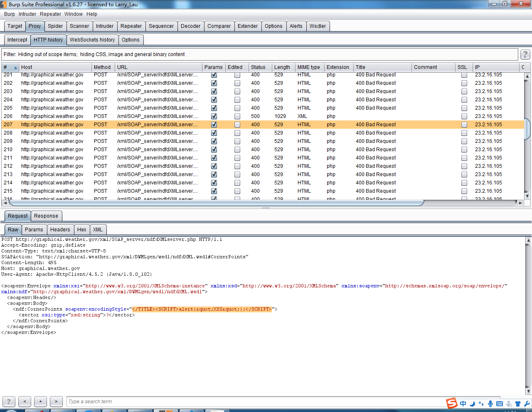
Task: Jump to next search match with the > button
Action: point(56,402)
